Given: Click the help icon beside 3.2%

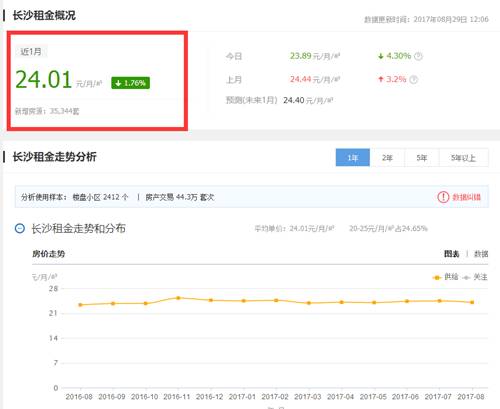Looking at the screenshot, I should click(x=413, y=79).
